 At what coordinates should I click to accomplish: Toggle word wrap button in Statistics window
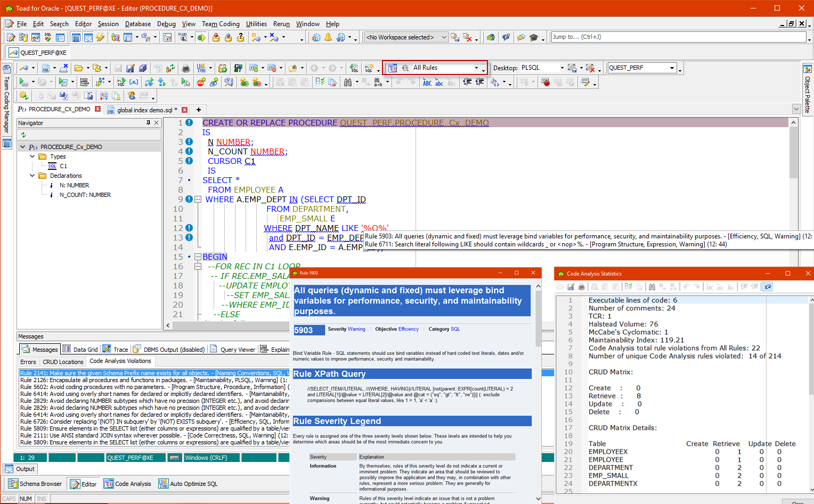[x=768, y=287]
